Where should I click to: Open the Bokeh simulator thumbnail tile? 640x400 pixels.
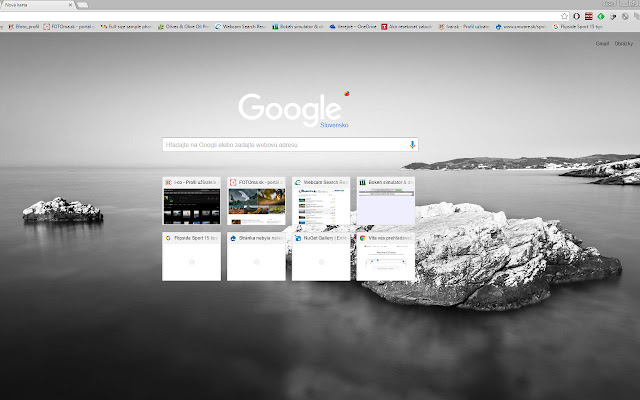(x=386, y=201)
